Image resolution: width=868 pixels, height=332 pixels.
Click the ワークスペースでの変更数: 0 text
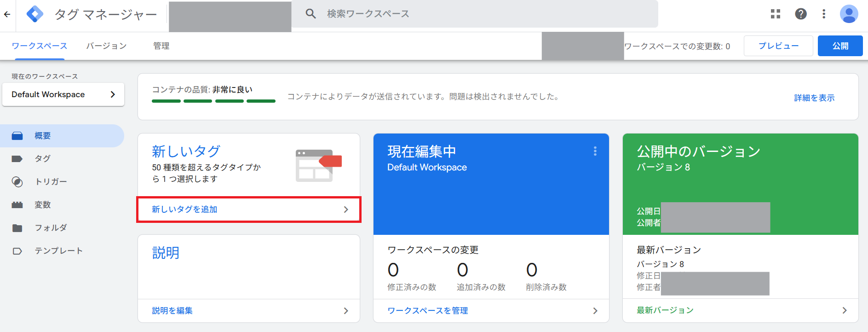(x=677, y=47)
